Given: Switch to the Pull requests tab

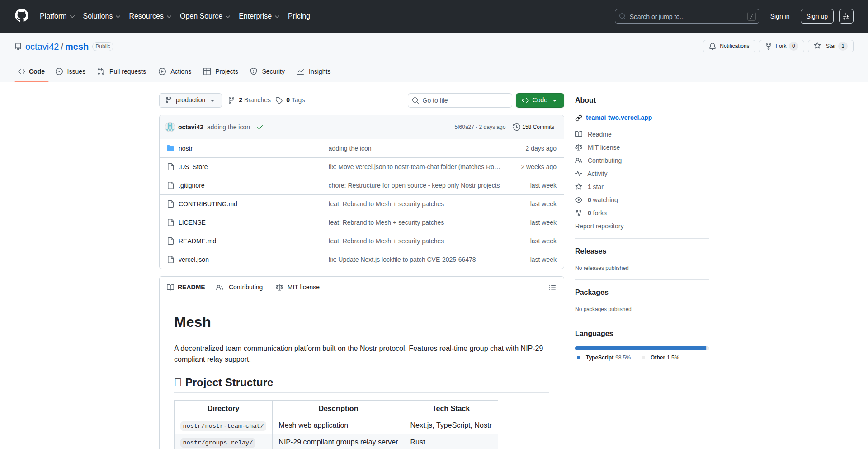Looking at the screenshot, I should [122, 71].
